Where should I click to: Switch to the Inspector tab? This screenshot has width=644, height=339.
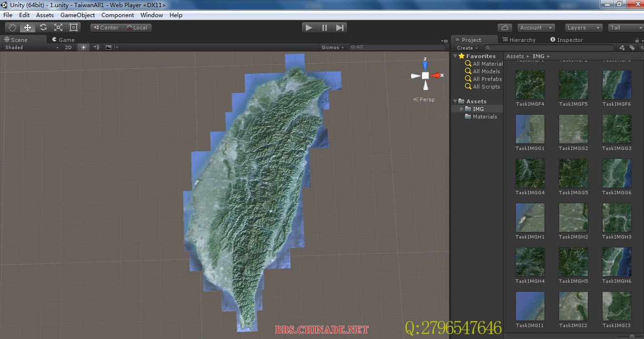point(566,40)
